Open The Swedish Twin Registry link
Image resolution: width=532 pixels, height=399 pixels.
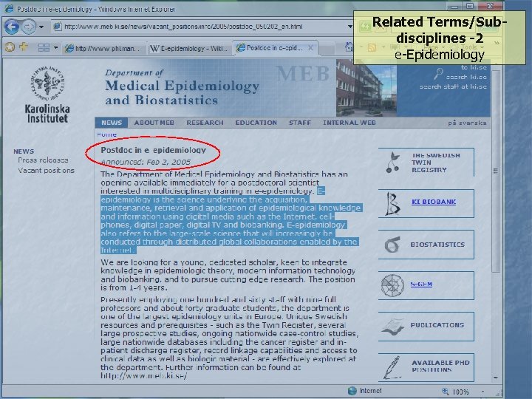pos(436,163)
